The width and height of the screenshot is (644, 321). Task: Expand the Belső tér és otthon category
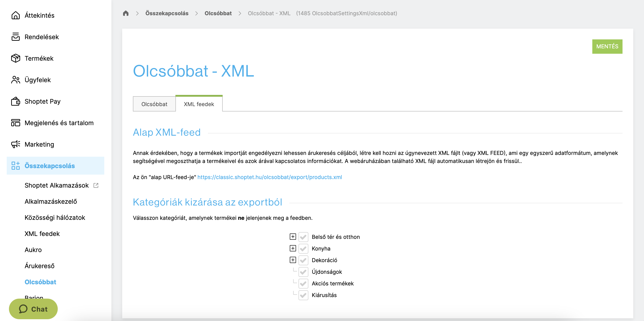293,237
